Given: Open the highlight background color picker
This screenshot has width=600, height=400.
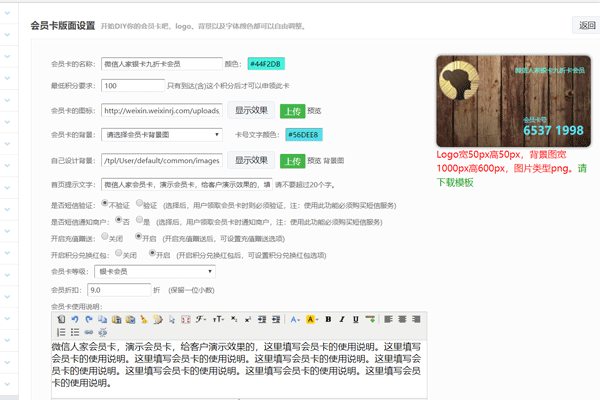Looking at the screenshot, I should [x=312, y=319].
